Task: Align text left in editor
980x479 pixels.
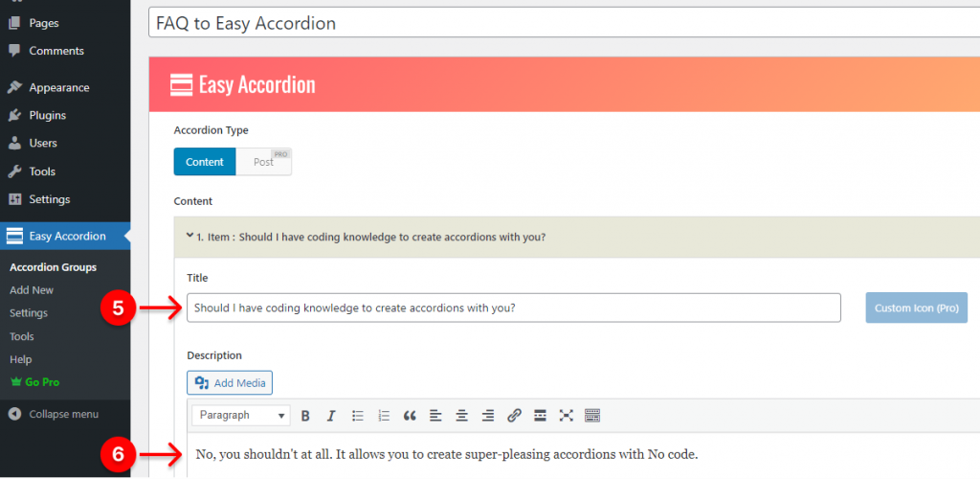Action: tap(435, 416)
